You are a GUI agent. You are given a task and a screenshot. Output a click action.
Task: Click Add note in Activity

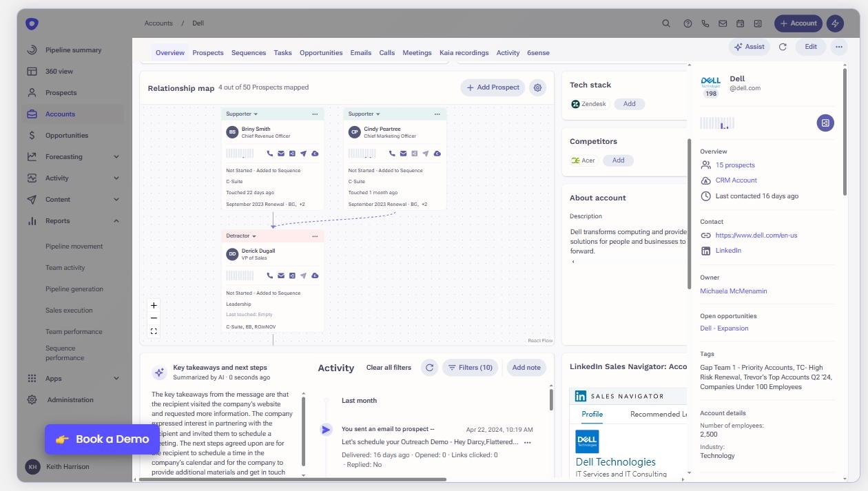(526, 368)
